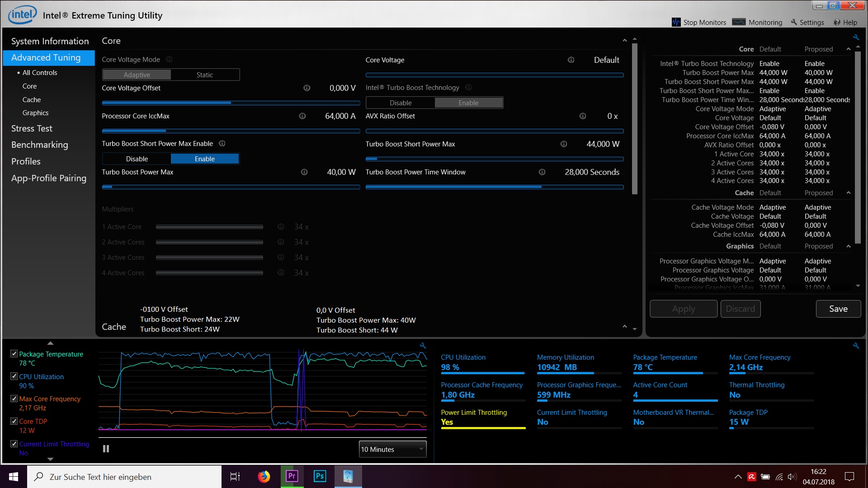Open Stress Test section
Image resolution: width=868 pixels, height=488 pixels.
point(32,128)
